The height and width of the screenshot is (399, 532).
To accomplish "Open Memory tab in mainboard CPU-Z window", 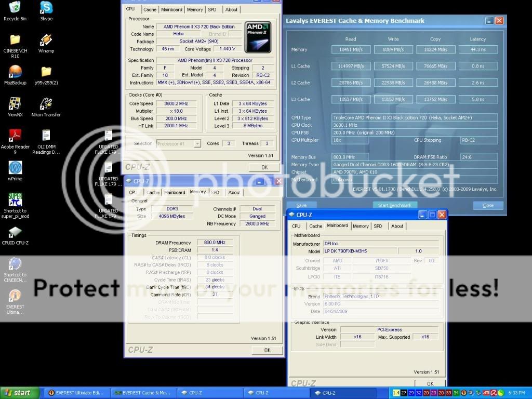I will pyautogui.click(x=361, y=226).
